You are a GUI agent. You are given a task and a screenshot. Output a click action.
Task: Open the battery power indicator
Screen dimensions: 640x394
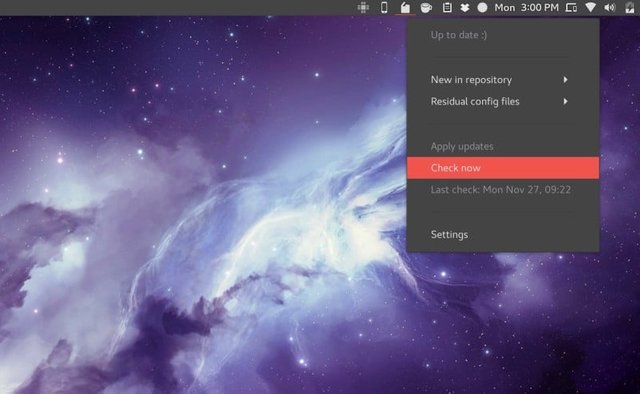pos(629,7)
